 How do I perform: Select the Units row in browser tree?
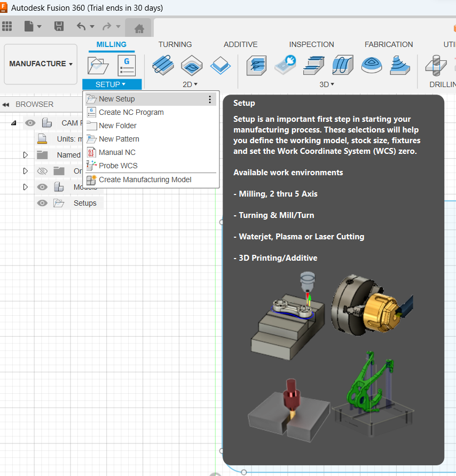pyautogui.click(x=59, y=139)
